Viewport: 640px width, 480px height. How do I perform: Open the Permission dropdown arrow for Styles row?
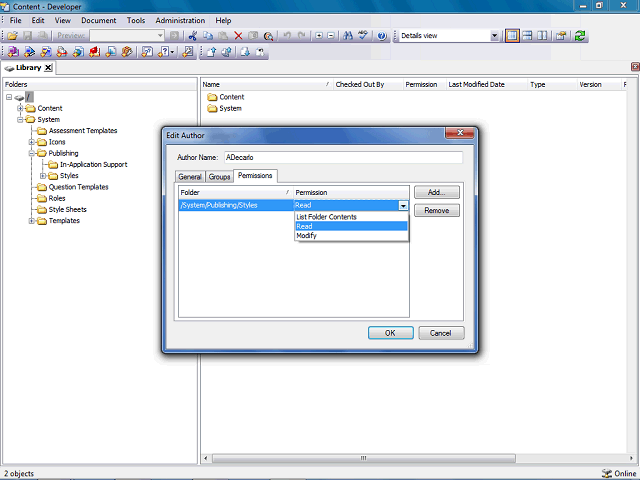[403, 206]
